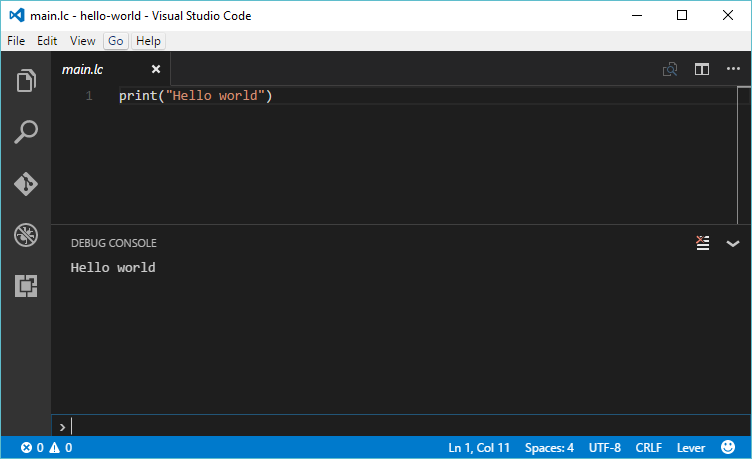Change the CRLF line ending setting
The image size is (752, 459).
point(649,448)
